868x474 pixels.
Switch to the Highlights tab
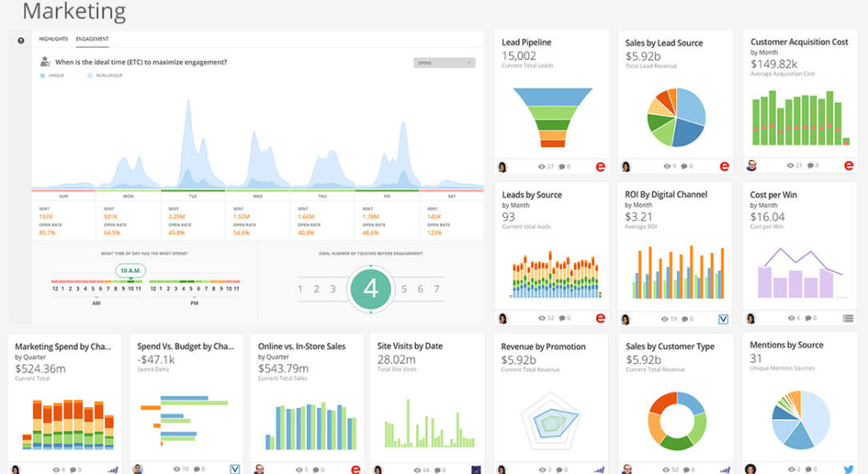click(53, 40)
